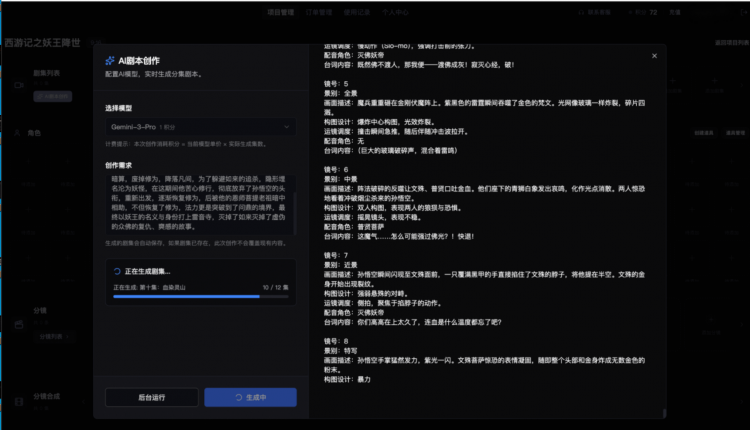
Task: Click the 联系客服 link in the header
Action: pyautogui.click(x=595, y=12)
